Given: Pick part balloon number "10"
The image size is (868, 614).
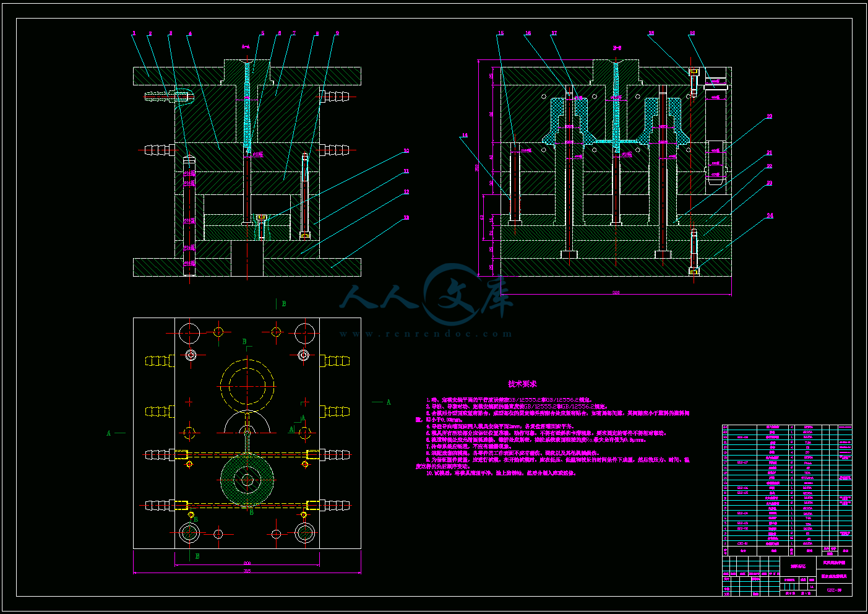Looking at the screenshot, I should (x=406, y=150).
